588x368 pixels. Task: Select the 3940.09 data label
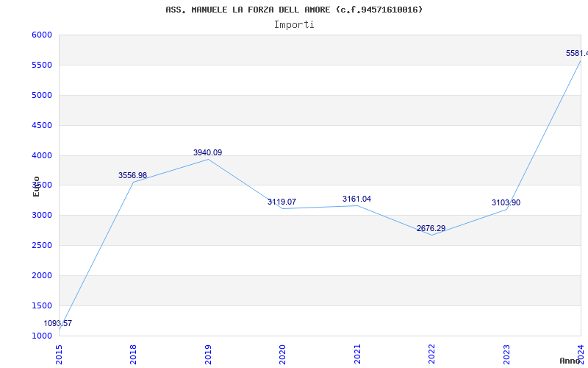coord(208,152)
